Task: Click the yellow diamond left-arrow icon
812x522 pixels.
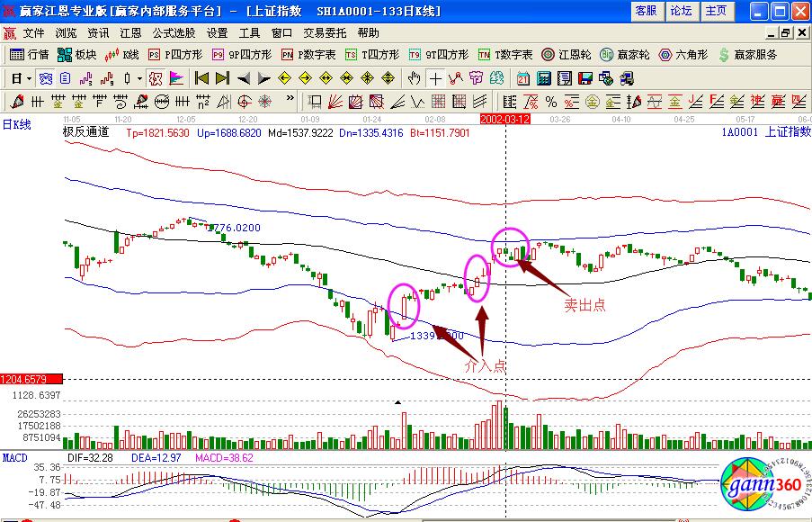Action: coord(286,78)
